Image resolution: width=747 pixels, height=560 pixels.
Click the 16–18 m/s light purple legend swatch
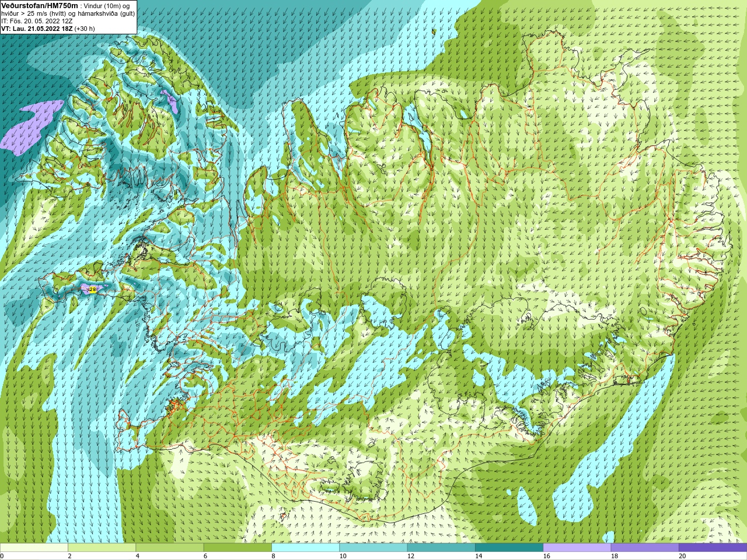577,548
